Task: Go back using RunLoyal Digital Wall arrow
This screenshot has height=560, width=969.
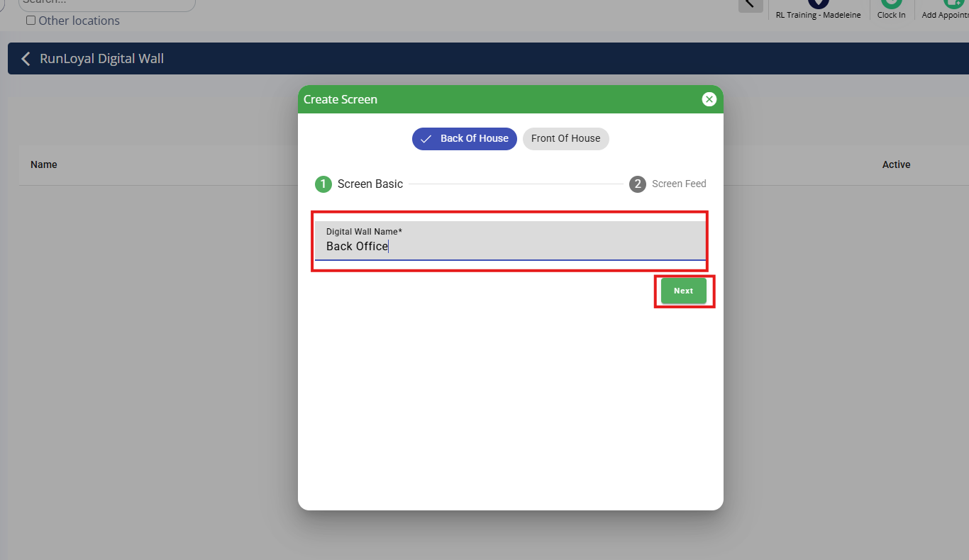Action: [26, 59]
